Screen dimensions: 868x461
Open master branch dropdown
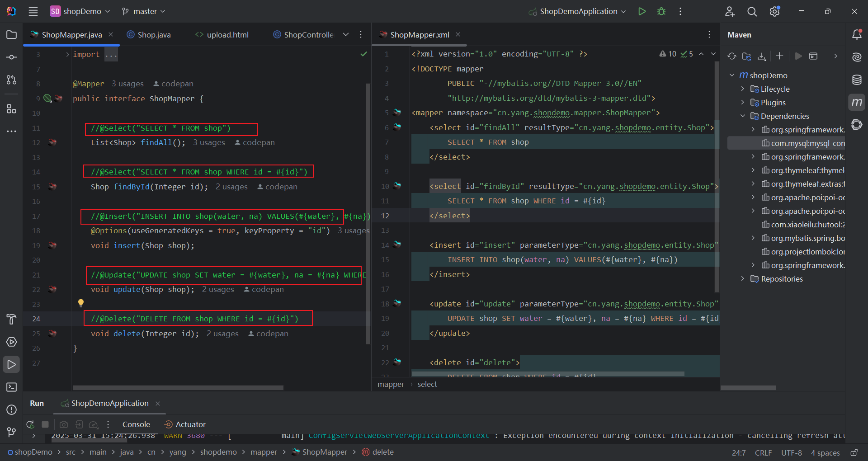(143, 11)
